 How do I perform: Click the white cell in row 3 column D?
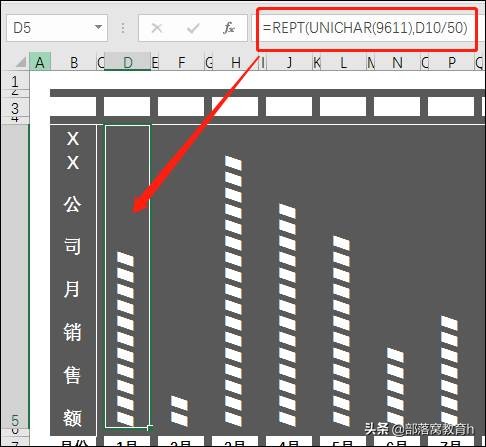[127, 107]
